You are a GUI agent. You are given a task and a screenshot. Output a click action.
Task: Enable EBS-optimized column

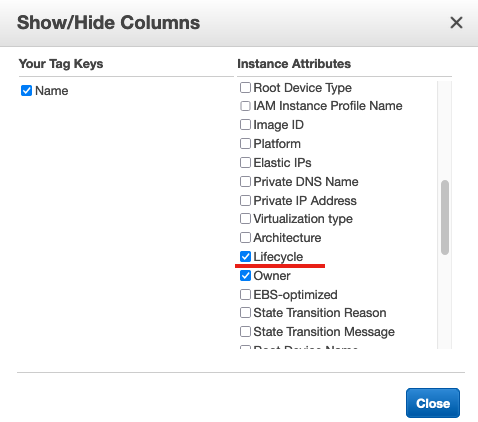[x=245, y=295]
